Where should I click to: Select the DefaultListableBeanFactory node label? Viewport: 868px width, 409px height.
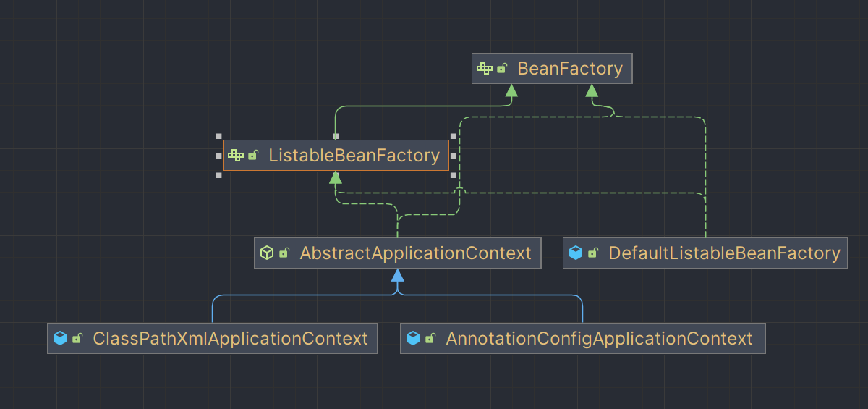point(724,253)
